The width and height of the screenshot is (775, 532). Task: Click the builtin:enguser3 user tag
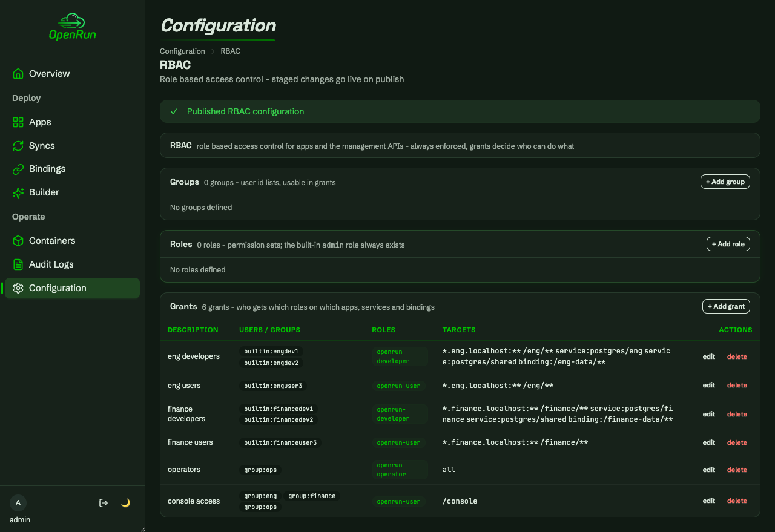click(x=273, y=386)
